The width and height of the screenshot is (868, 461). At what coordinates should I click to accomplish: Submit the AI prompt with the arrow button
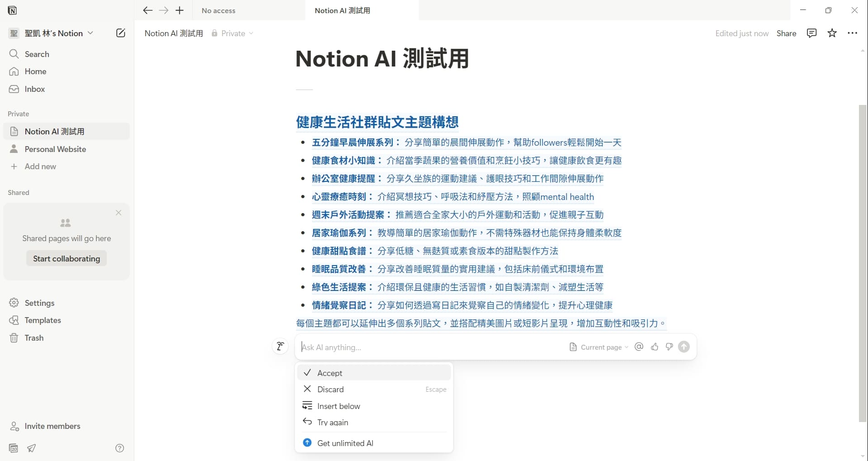[683, 347]
